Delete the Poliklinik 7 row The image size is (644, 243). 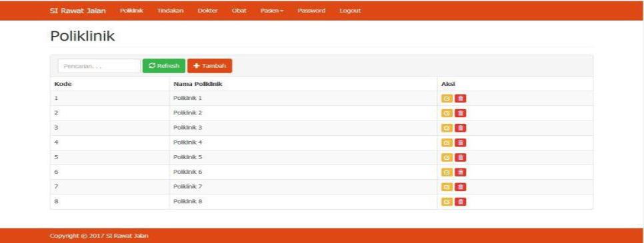pos(461,187)
